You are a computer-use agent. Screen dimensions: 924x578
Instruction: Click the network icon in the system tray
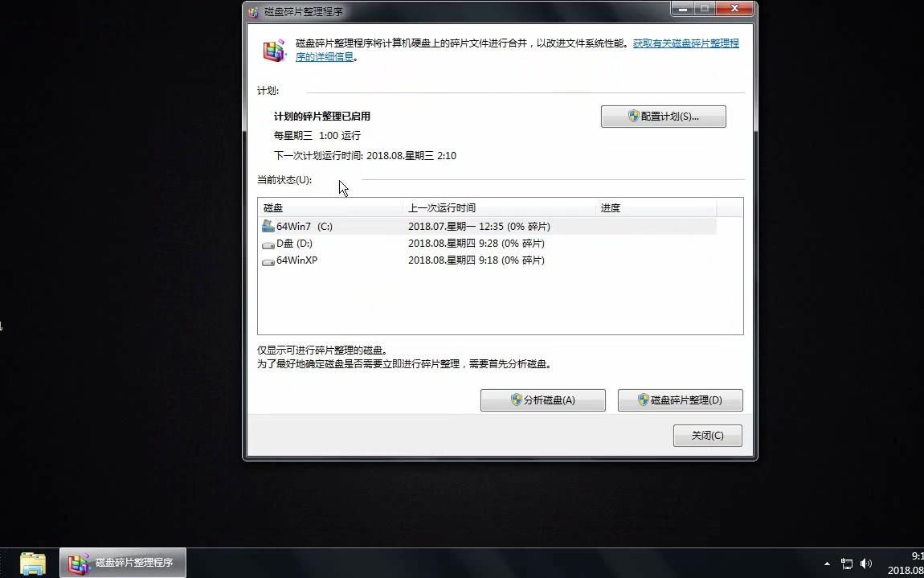click(846, 564)
